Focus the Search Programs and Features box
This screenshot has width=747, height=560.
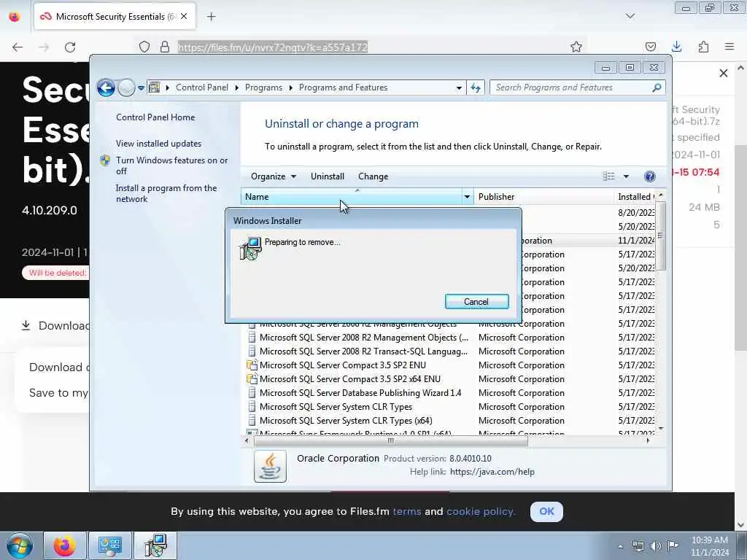572,87
